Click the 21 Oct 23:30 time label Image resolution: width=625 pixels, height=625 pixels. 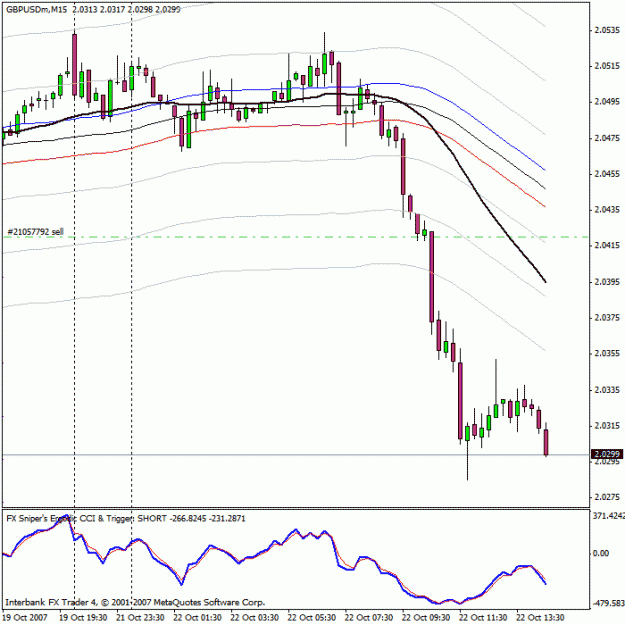140,617
